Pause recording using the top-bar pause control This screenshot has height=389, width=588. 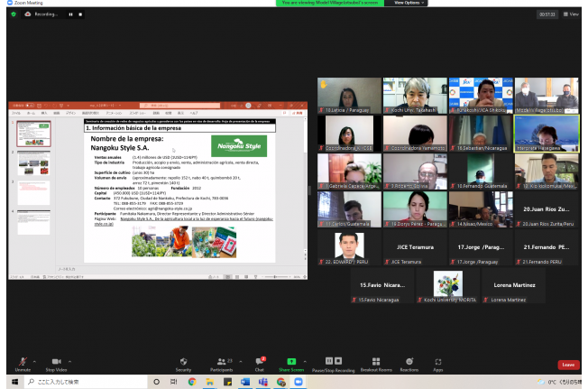tap(71, 14)
